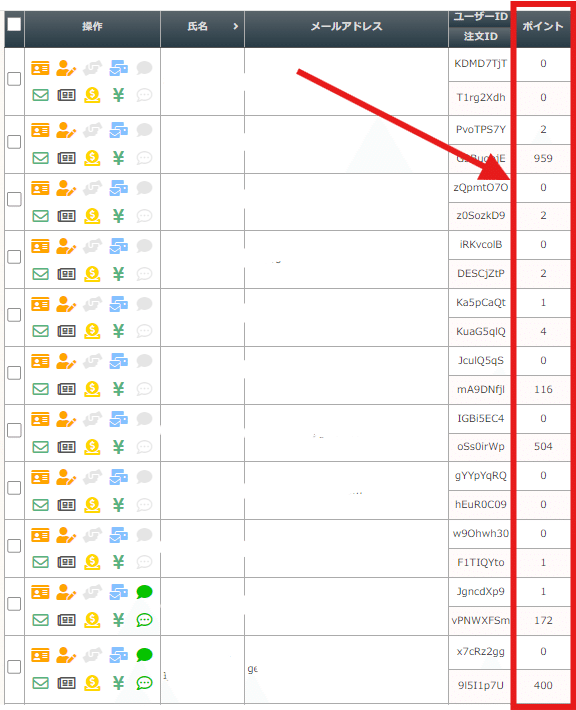This screenshot has height=710, width=576.
Task: Click the 操作 column header
Action: [x=92, y=27]
